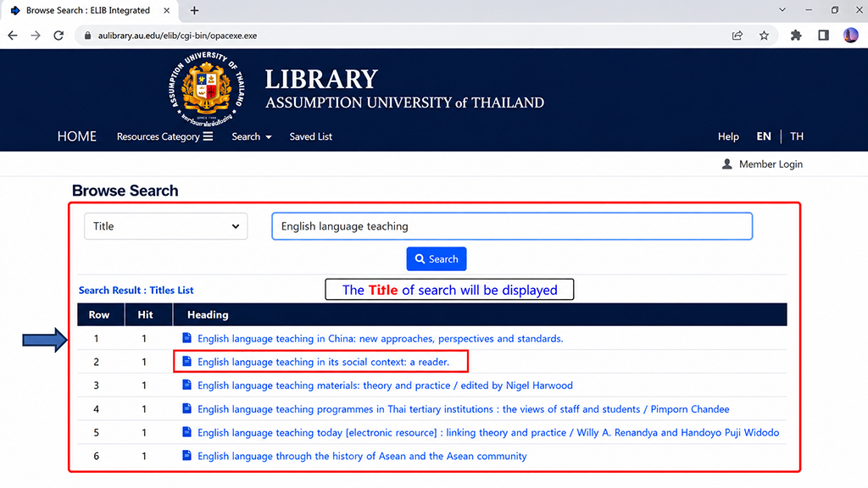
Task: Click the document icon for row 1
Action: point(186,337)
